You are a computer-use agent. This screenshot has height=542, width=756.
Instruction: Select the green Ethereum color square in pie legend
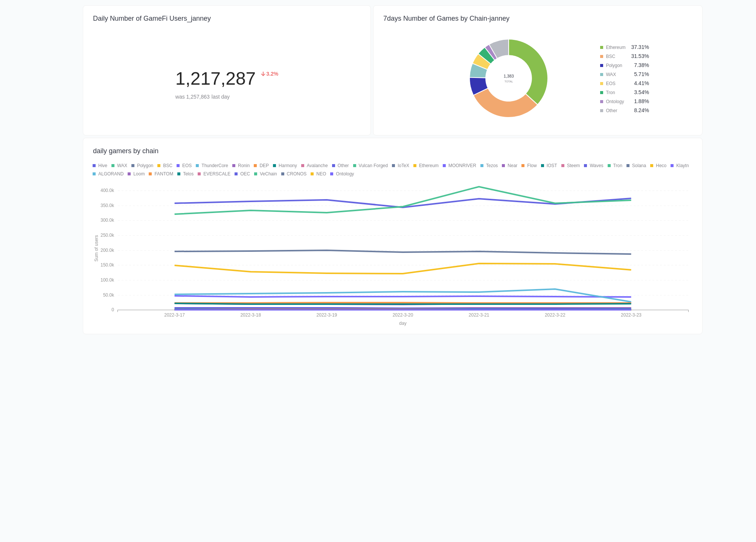(x=601, y=47)
